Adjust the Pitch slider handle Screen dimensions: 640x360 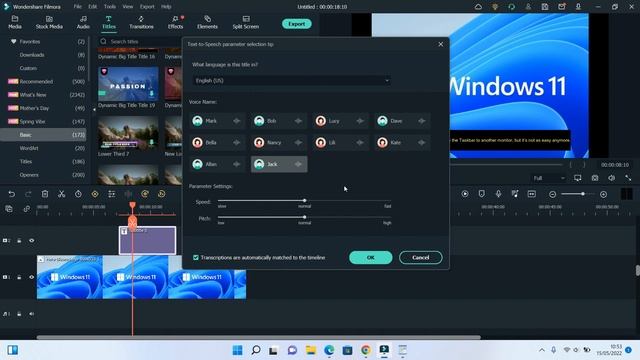tap(304, 218)
